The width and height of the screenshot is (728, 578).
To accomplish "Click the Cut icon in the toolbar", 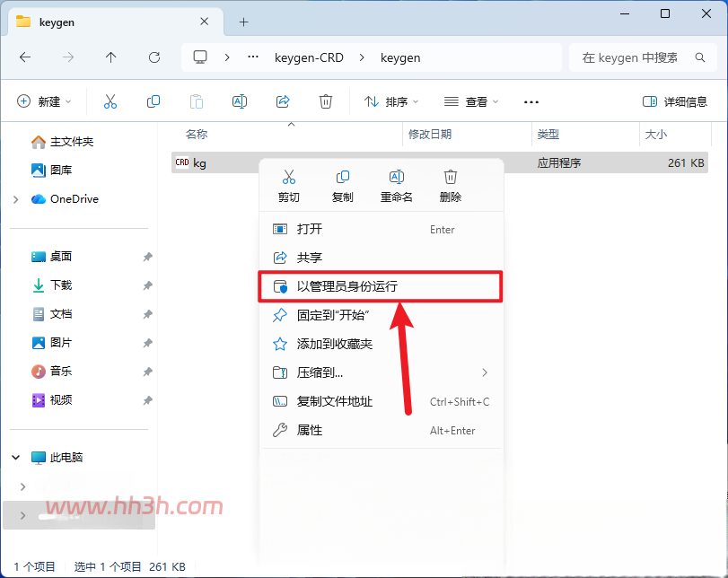I will click(x=110, y=101).
